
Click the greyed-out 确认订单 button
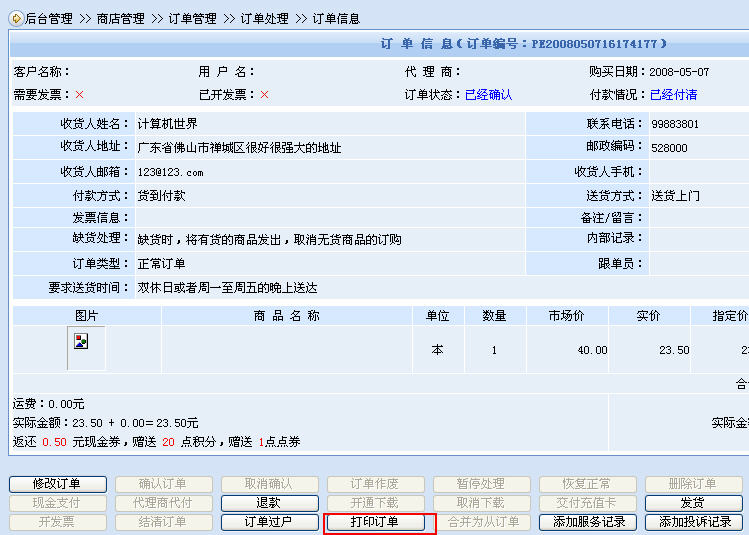[163, 484]
